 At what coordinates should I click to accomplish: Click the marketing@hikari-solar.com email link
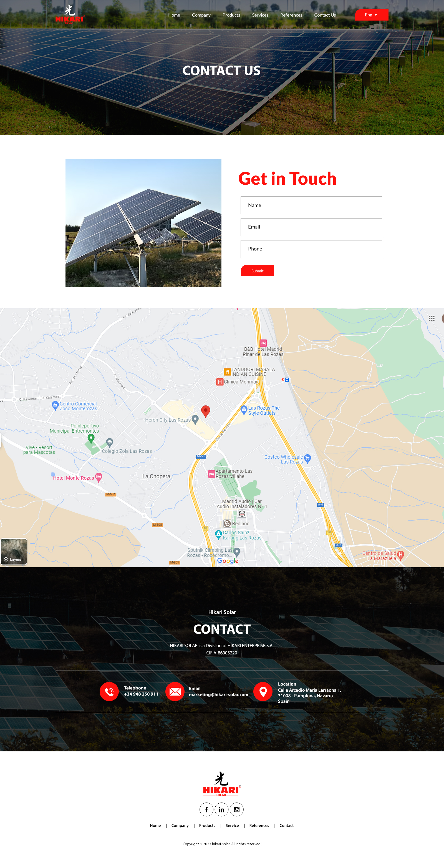click(218, 694)
